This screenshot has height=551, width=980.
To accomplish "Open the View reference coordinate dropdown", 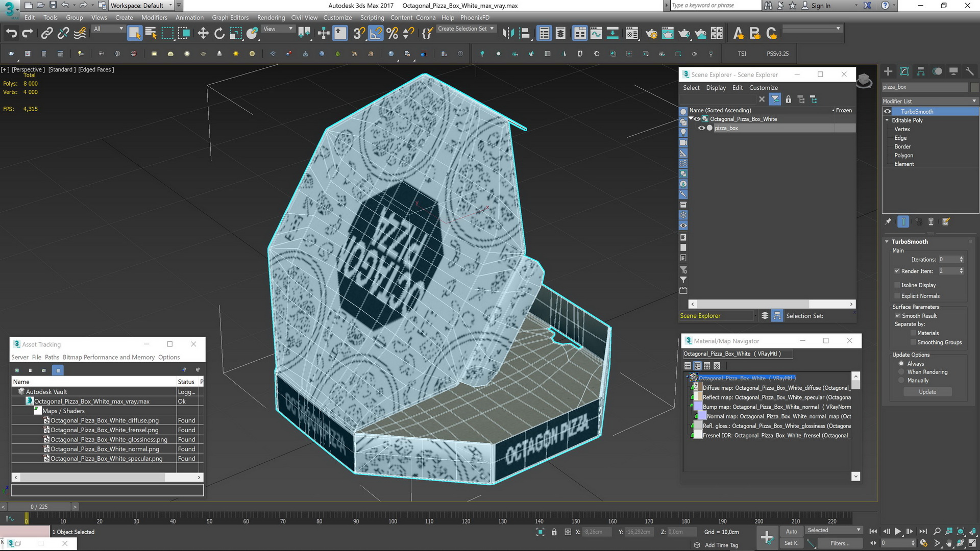I will 278,29.
